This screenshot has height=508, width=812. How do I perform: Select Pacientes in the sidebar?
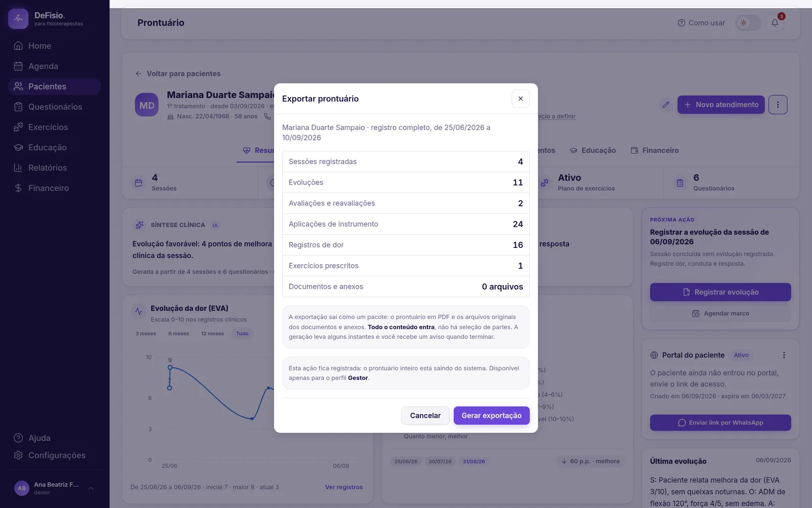(x=54, y=86)
